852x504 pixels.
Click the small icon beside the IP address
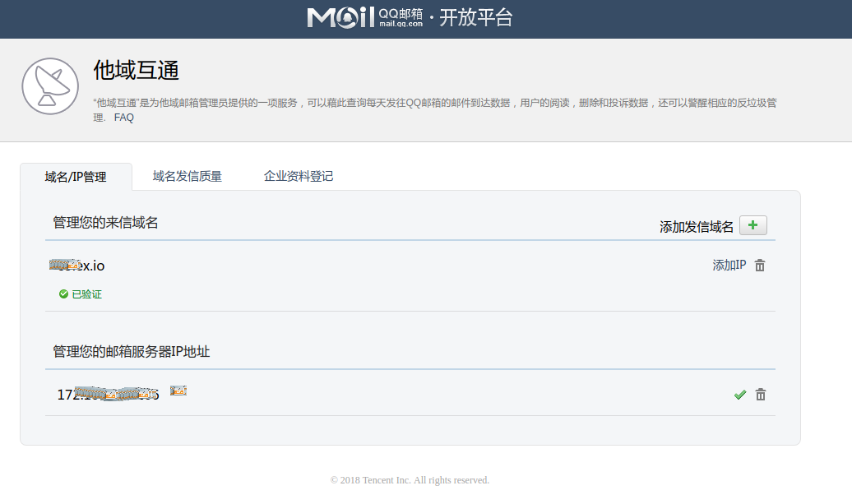tap(178, 391)
